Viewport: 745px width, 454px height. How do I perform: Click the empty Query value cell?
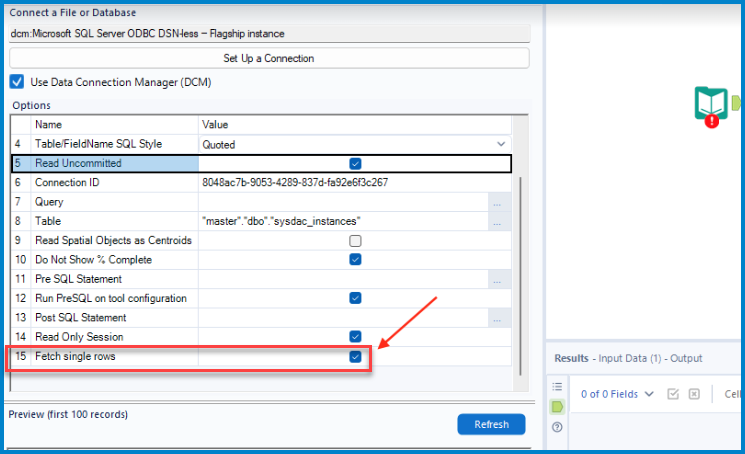(343, 202)
